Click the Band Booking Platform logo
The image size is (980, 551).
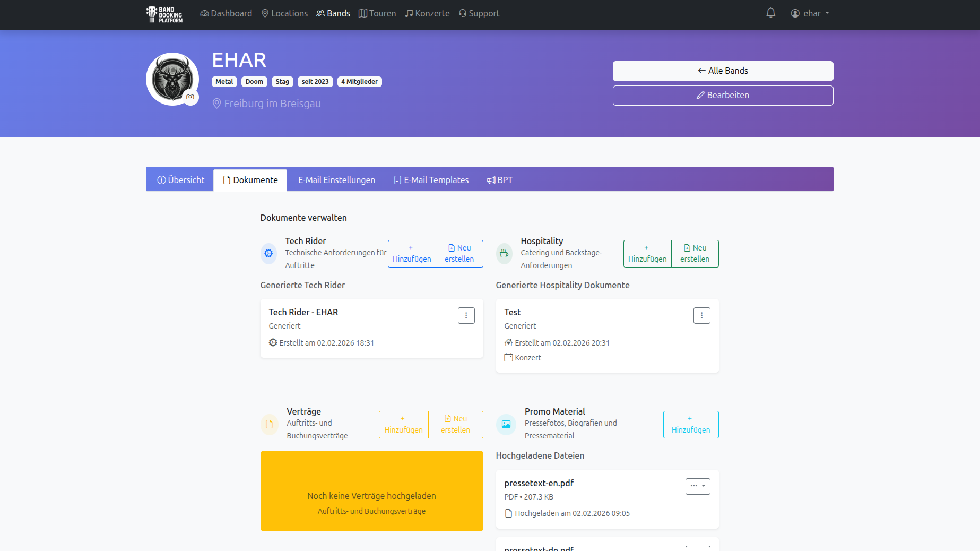(164, 14)
